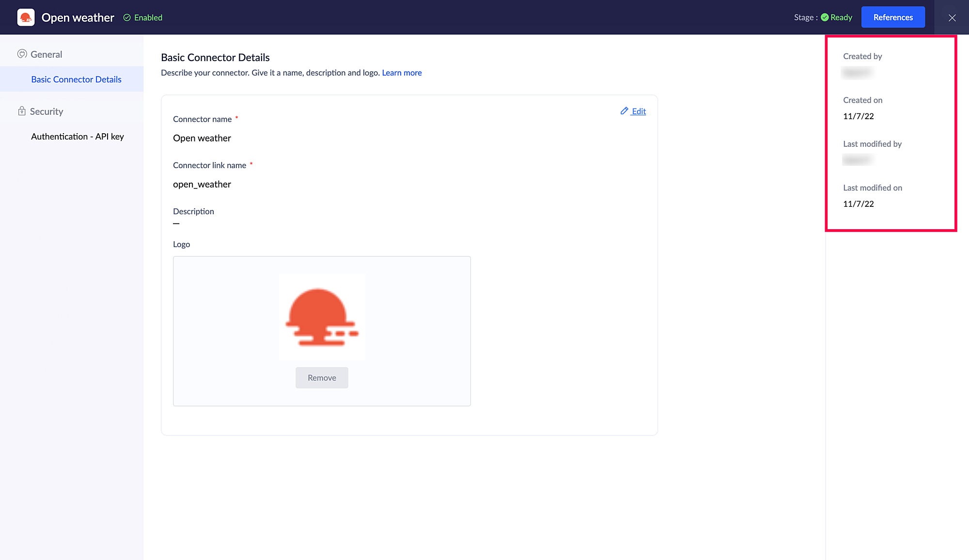
Task: Select the Security section heading
Action: 47,111
